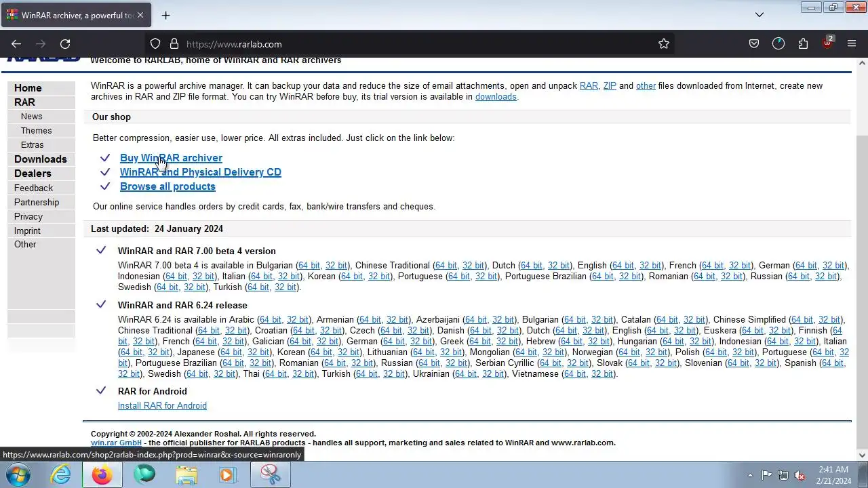Click Browse all products link
This screenshot has height=488, width=868.
(167, 186)
